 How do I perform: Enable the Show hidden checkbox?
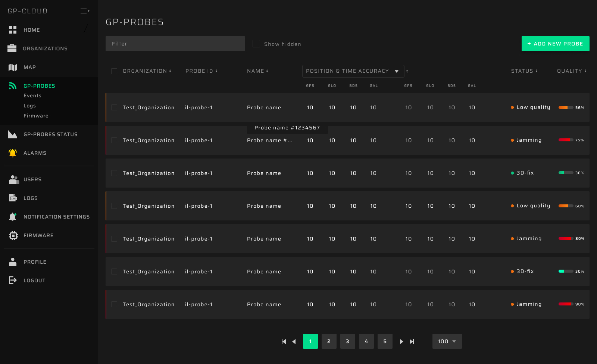click(256, 44)
